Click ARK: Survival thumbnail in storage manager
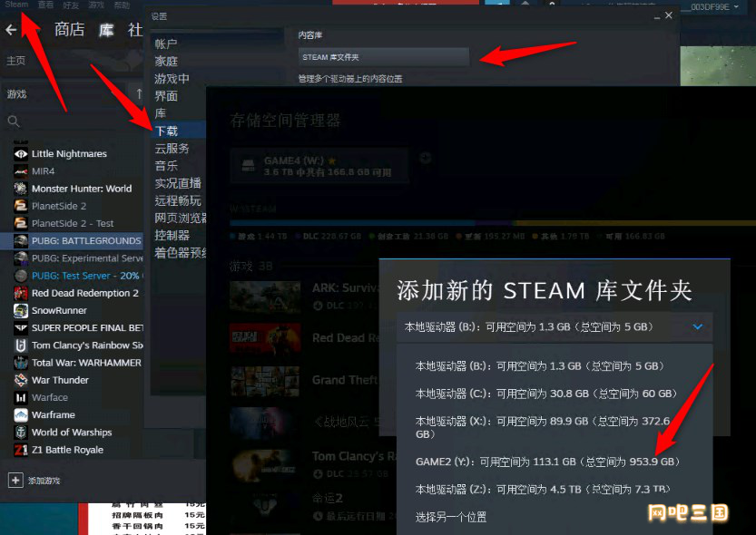Viewport: 756px width, 535px height. coord(265,297)
